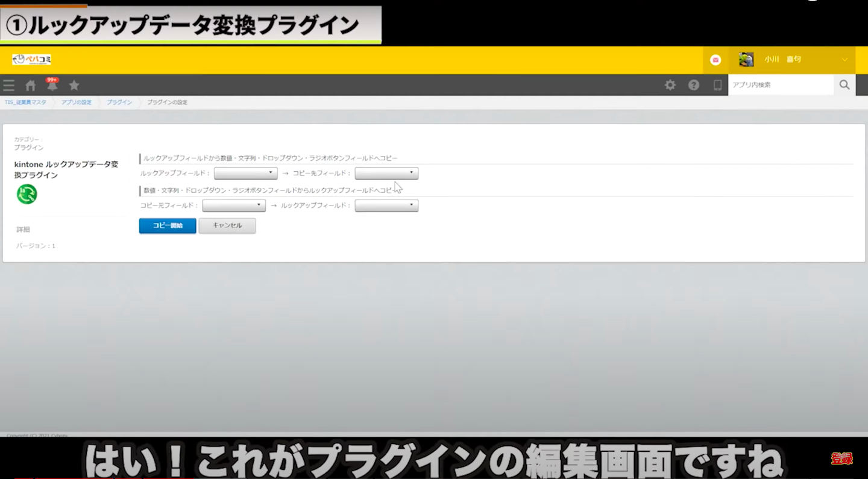The width and height of the screenshot is (868, 479).
Task: Open the settings gear icon
Action: 670,86
